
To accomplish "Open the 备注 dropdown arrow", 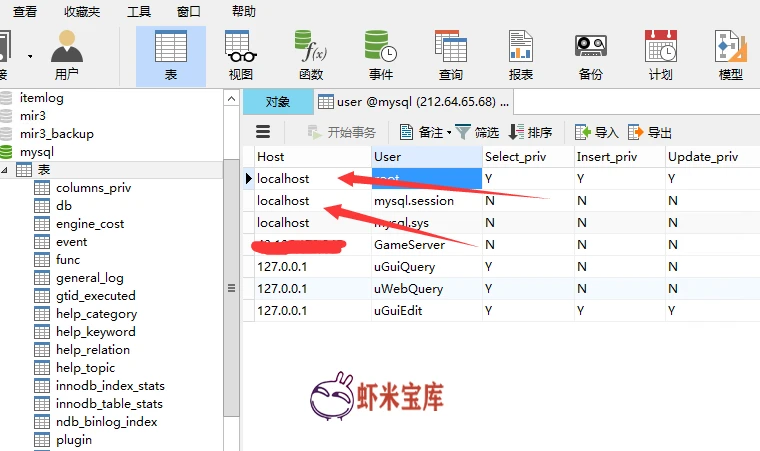I will [x=449, y=132].
